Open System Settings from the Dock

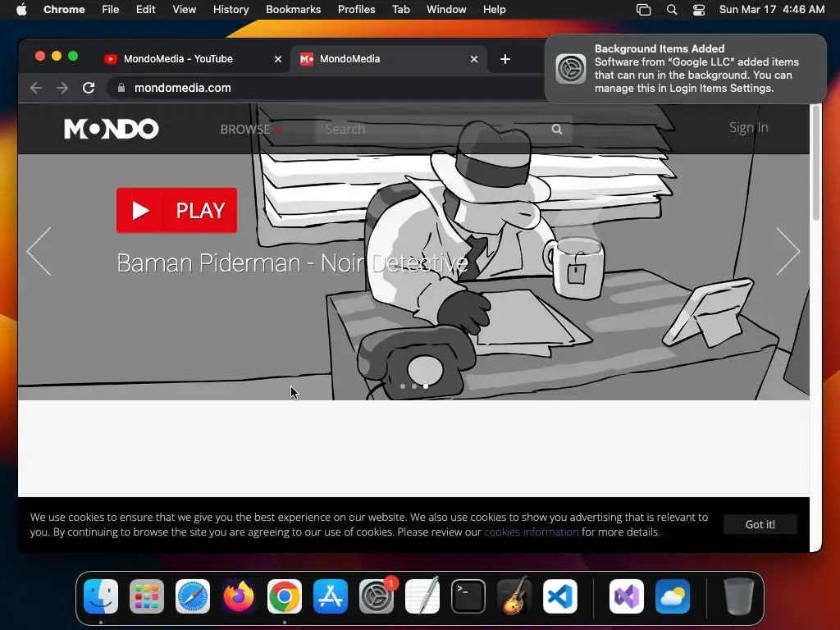[x=377, y=596]
